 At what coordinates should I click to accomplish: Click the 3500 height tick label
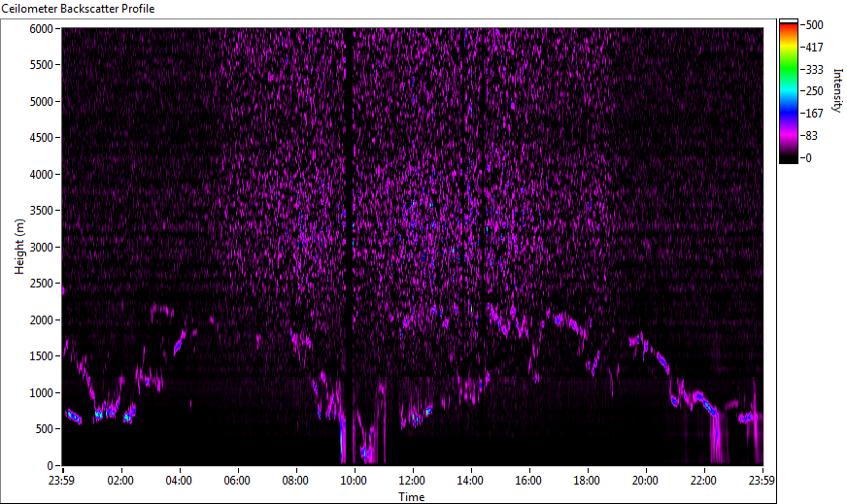coord(42,211)
